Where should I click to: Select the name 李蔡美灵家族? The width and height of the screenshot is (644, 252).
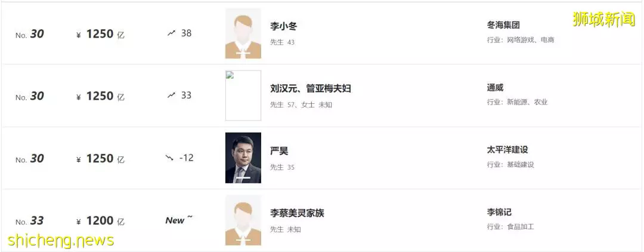[297, 213]
